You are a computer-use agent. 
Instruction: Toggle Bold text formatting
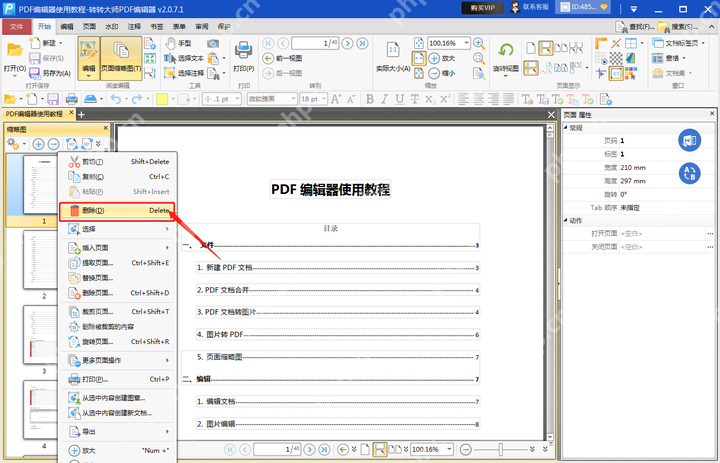point(370,99)
